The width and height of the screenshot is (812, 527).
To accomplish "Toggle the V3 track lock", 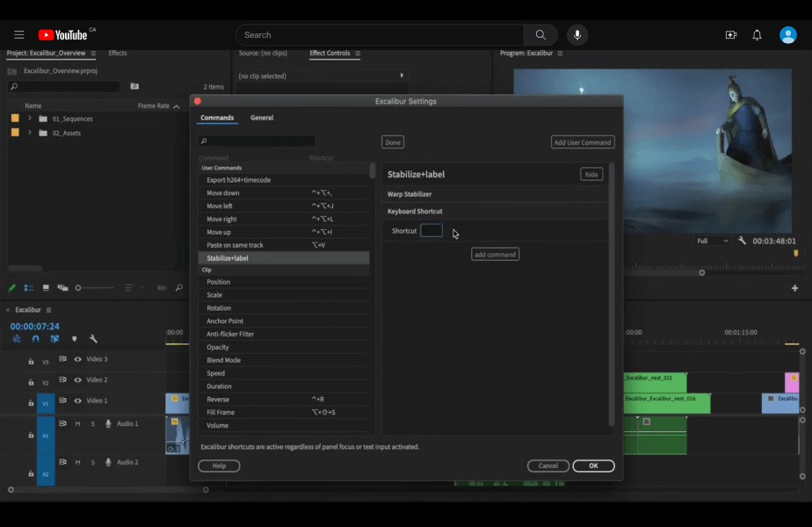I will tap(31, 361).
